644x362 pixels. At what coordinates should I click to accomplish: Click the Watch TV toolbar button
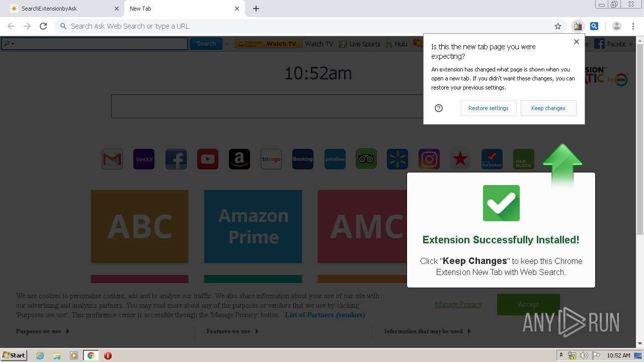pos(269,44)
